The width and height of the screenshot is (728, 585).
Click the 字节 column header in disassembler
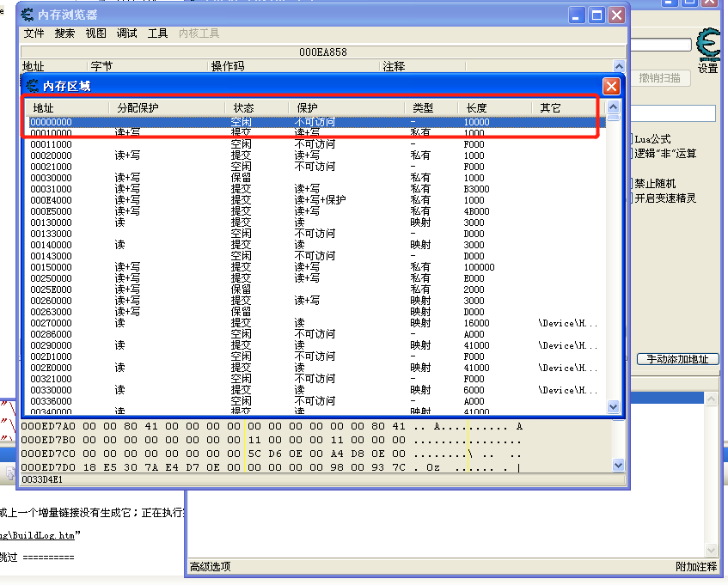[147, 66]
